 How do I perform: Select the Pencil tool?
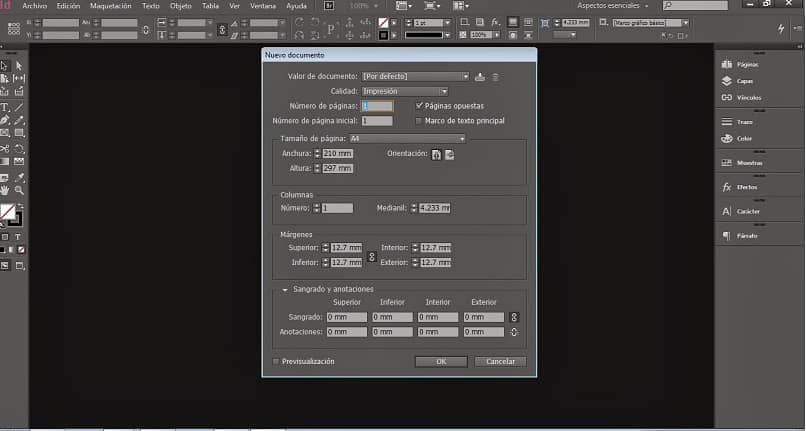[19, 120]
